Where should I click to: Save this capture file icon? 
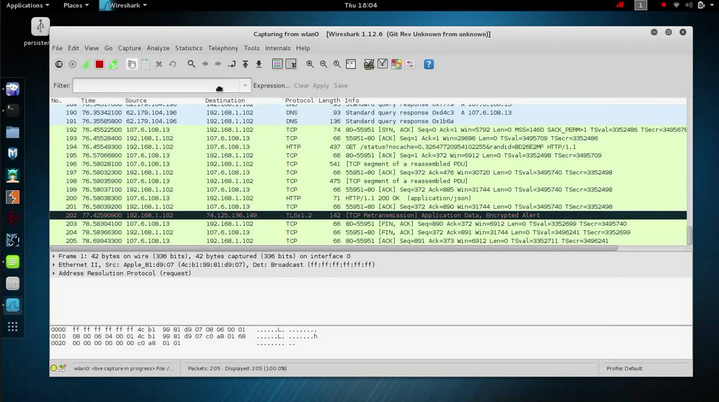point(145,64)
